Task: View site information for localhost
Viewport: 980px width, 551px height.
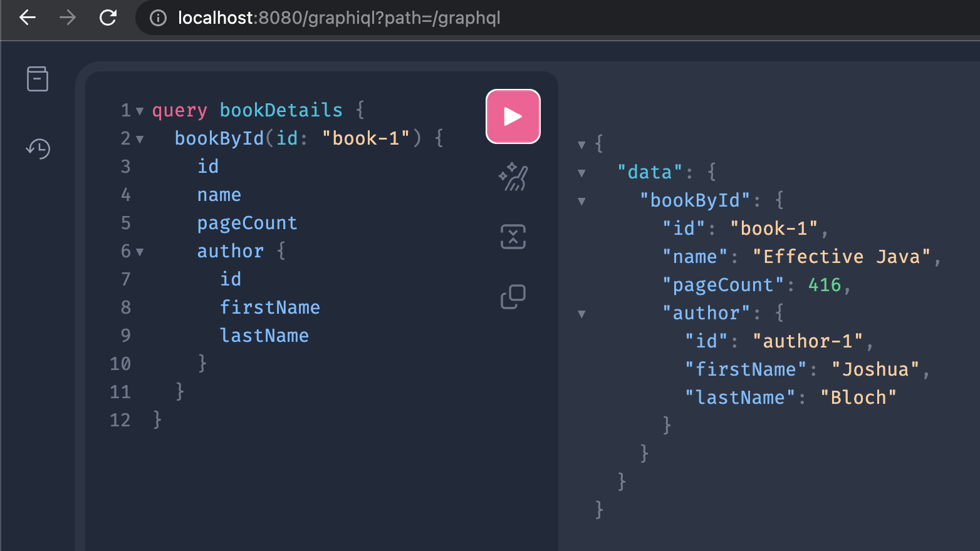Action: coord(157,18)
